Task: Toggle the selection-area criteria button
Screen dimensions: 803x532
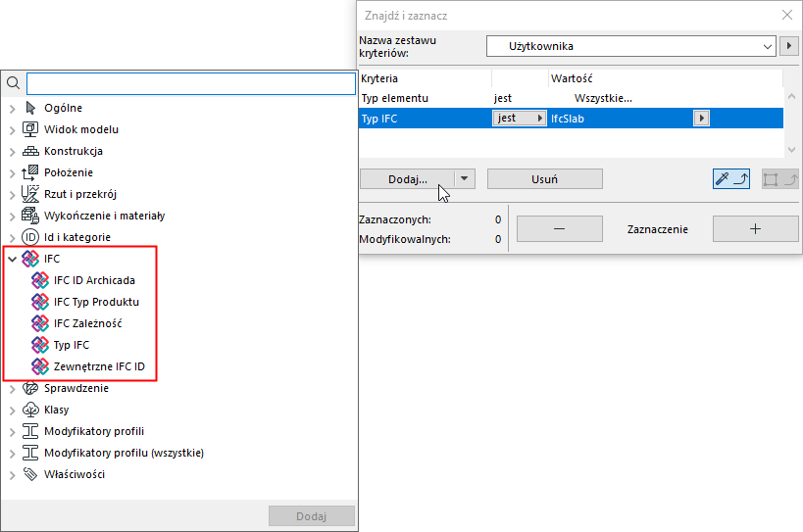Action: point(779,179)
